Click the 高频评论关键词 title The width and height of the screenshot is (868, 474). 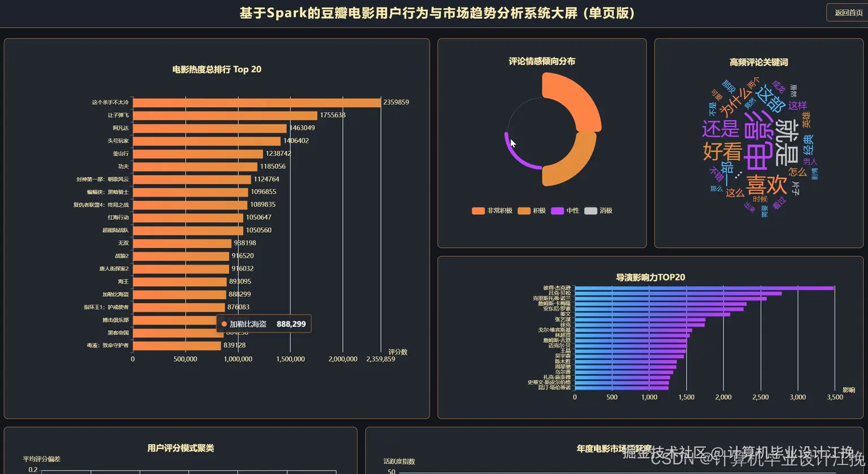click(758, 62)
